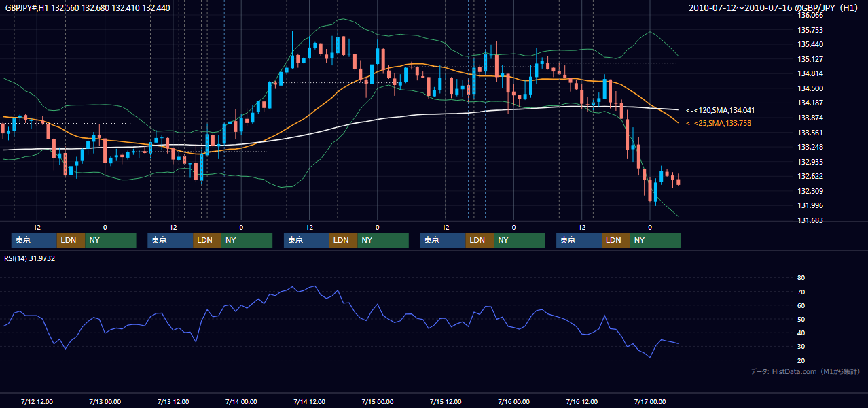Select the 7/16 12:00 time axis marker
Screen dimensions: 868x408
(x=582, y=401)
